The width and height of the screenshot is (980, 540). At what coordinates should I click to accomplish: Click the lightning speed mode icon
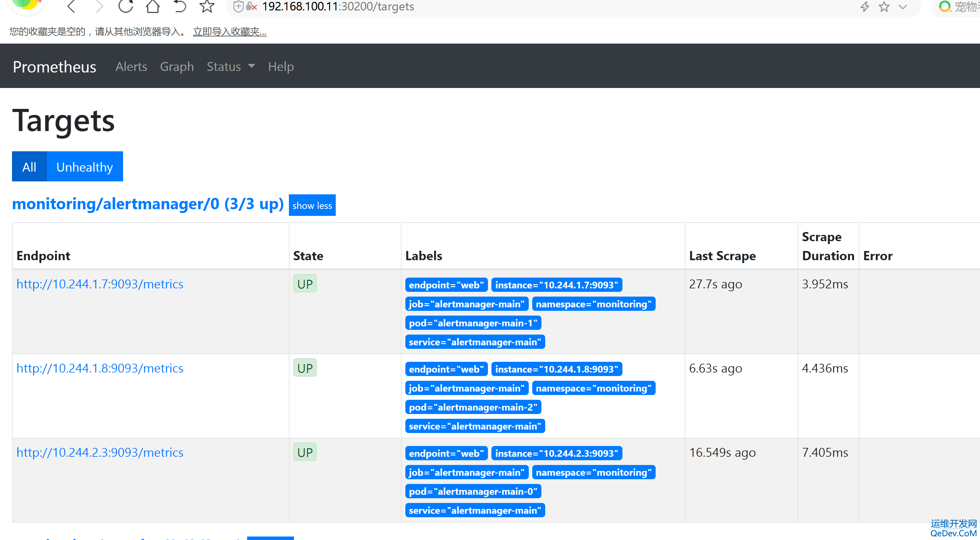coord(865,6)
